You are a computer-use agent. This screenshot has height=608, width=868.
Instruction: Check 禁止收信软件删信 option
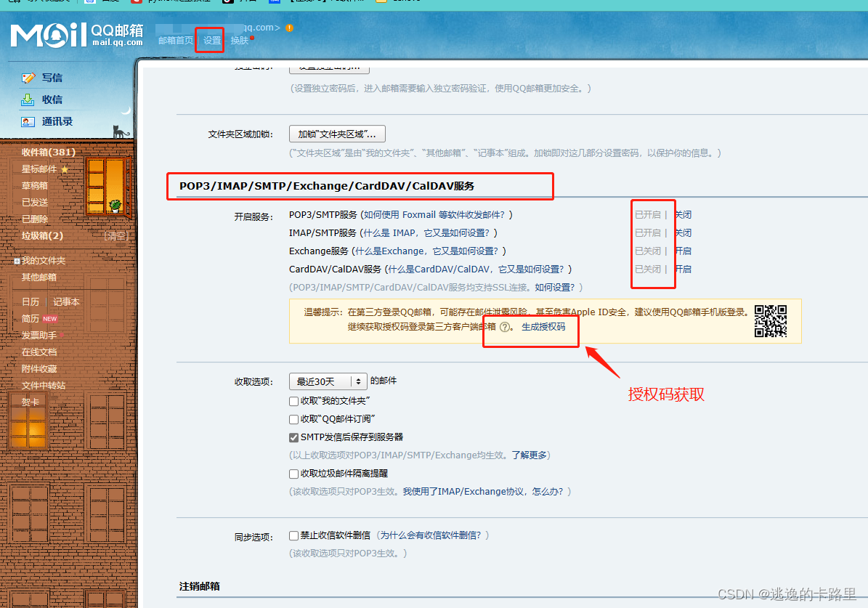pyautogui.click(x=294, y=536)
